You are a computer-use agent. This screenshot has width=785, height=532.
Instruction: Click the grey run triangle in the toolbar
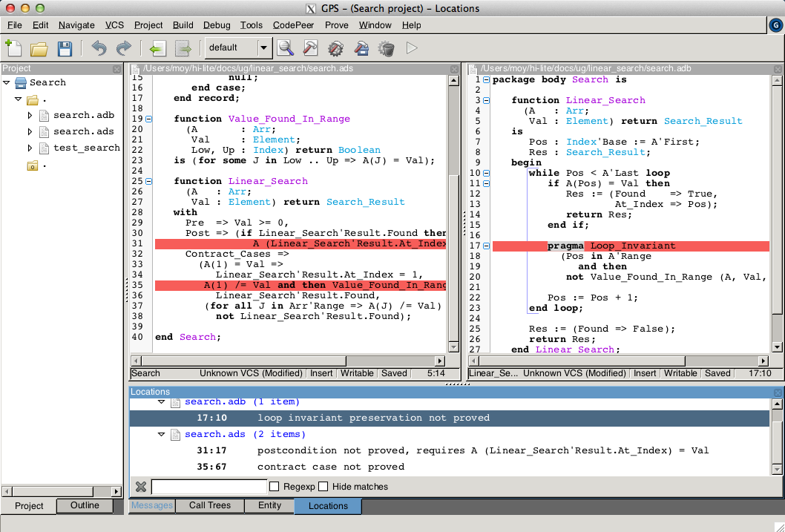coord(412,48)
